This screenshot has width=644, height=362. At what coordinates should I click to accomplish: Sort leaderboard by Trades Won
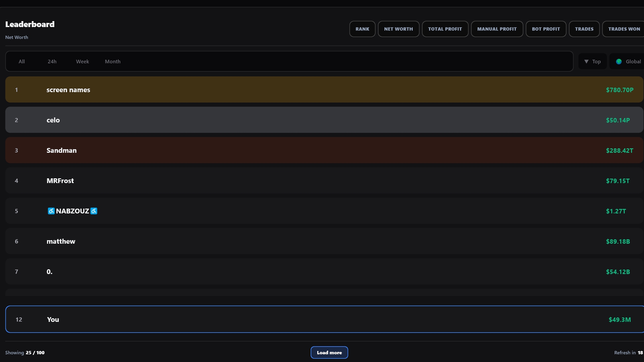[x=624, y=29]
